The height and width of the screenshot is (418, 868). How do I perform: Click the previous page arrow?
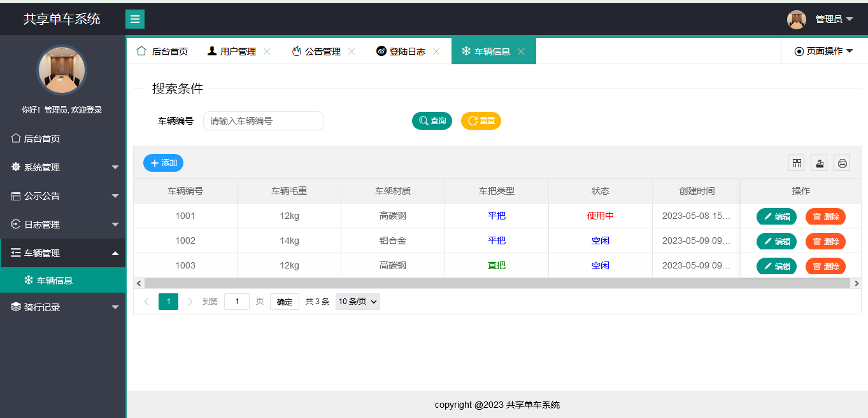coord(147,302)
